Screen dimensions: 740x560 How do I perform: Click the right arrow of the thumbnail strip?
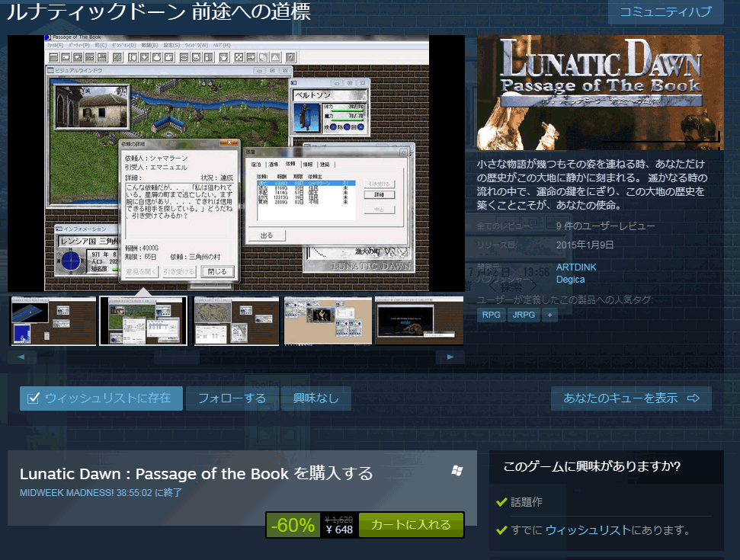click(x=450, y=357)
